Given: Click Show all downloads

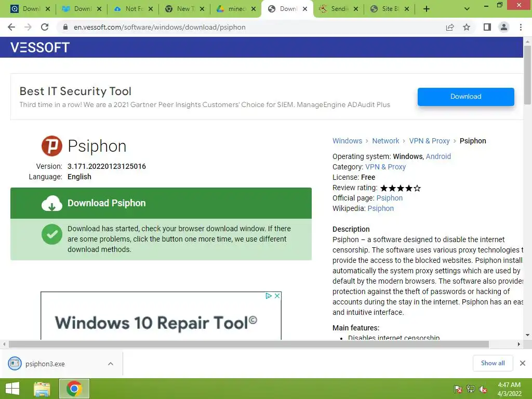Looking at the screenshot, I should [493, 363].
